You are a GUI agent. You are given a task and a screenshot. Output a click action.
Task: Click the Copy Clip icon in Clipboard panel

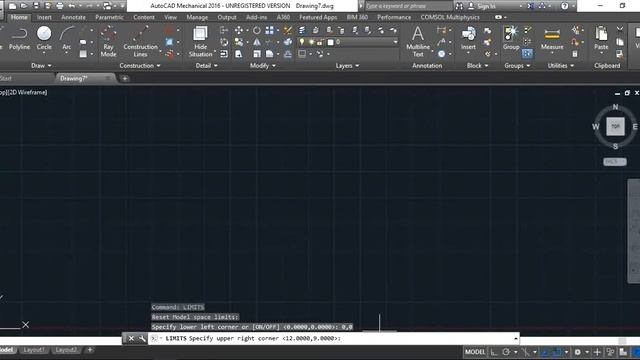point(620,42)
